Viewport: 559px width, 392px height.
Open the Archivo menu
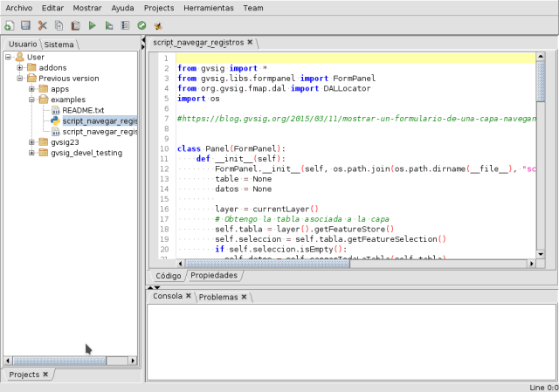(18, 7)
